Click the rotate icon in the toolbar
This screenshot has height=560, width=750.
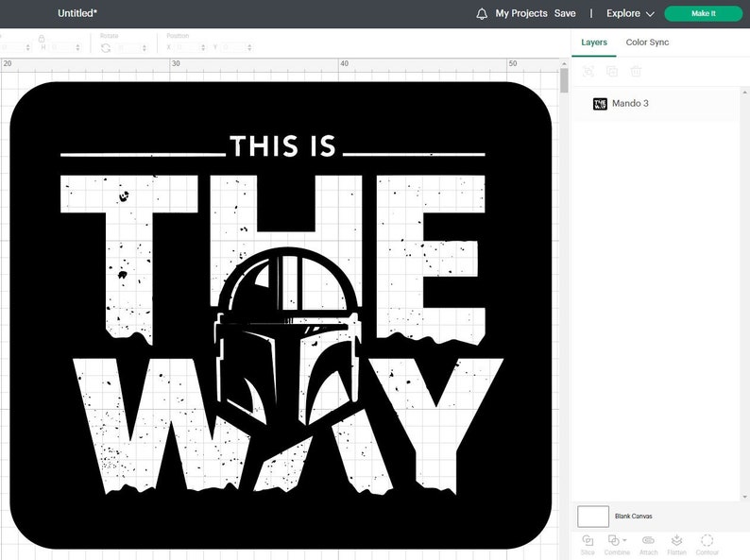point(106,48)
